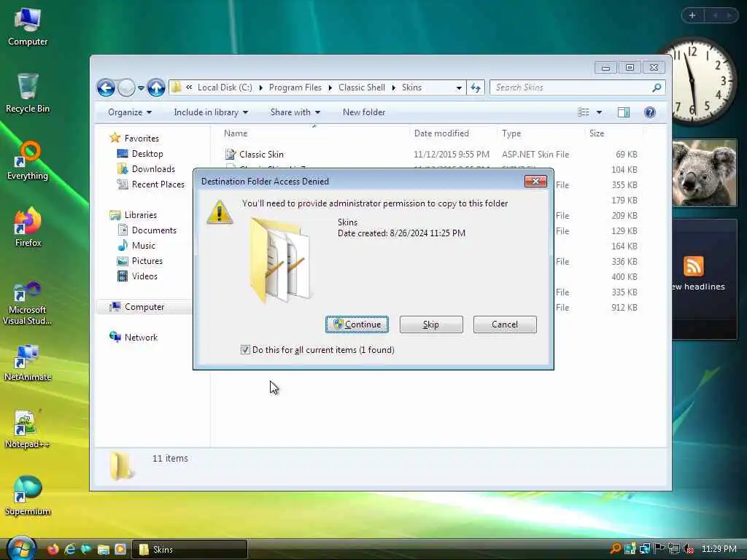747x560 pixels.
Task: Select Favorites in navigation pane
Action: click(142, 138)
